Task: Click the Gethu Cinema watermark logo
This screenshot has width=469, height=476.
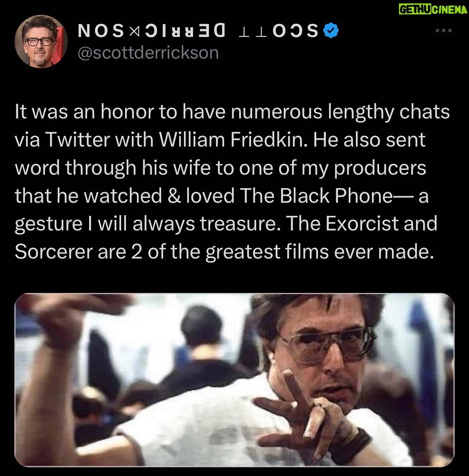Action: pos(433,10)
